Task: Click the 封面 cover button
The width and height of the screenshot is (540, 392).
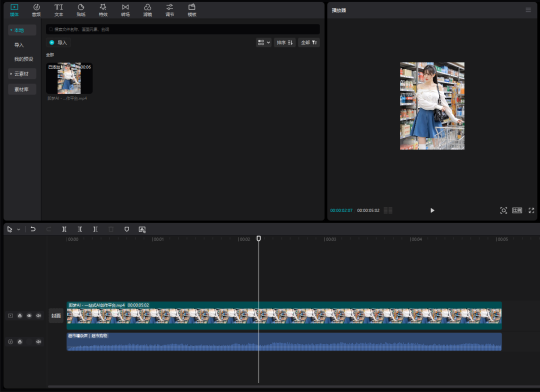Action: [56, 315]
